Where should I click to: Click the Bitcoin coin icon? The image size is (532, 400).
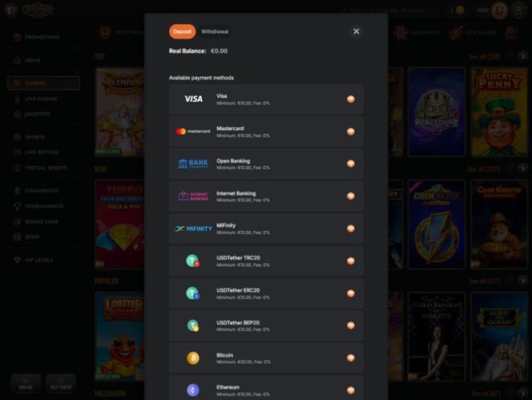tap(193, 358)
